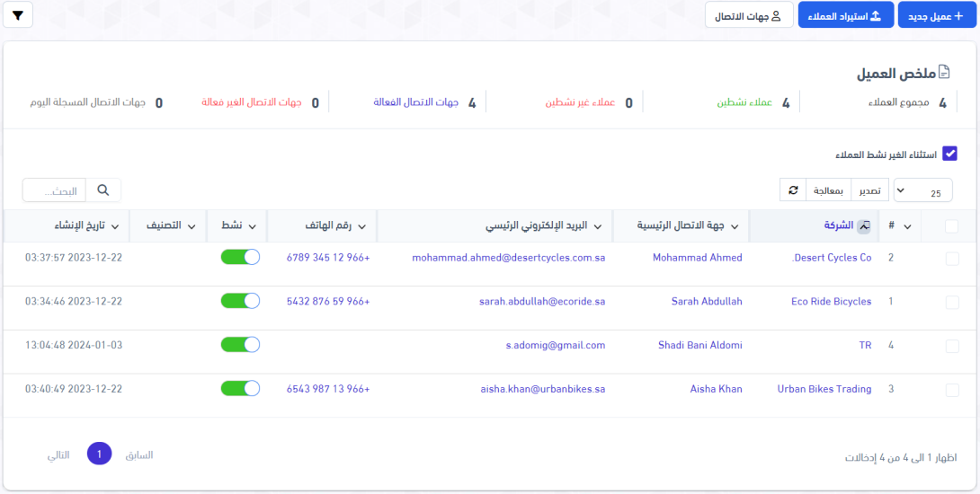Open the Contacts (جهات الاتصال) button
Screen dimensions: 980x494
click(748, 15)
